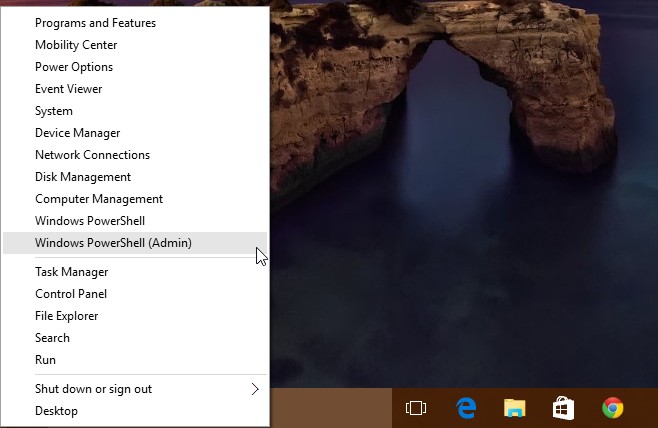Open Device Manager
658x428 pixels.
[135, 133]
